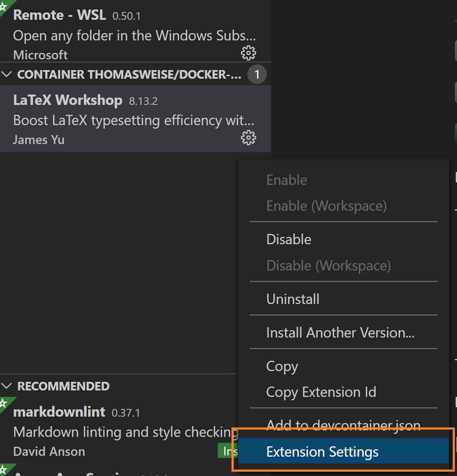Click the green Install button for markdownlint
The image size is (457, 476).
click(228, 451)
